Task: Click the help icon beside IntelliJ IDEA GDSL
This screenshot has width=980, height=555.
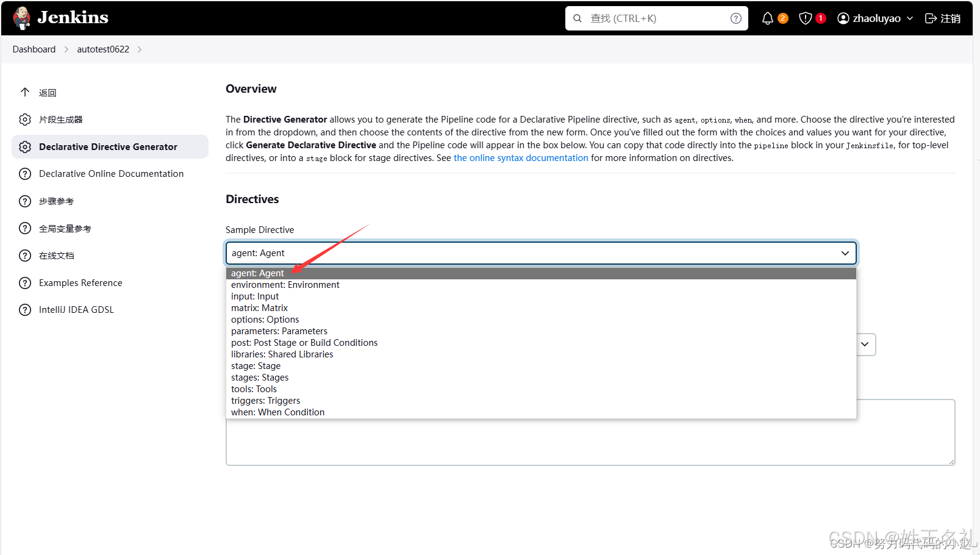Action: coord(25,310)
